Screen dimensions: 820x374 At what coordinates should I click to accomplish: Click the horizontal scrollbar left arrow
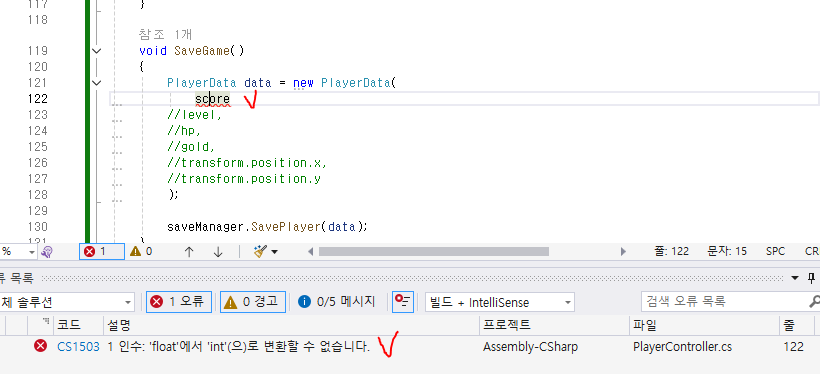[310, 252]
